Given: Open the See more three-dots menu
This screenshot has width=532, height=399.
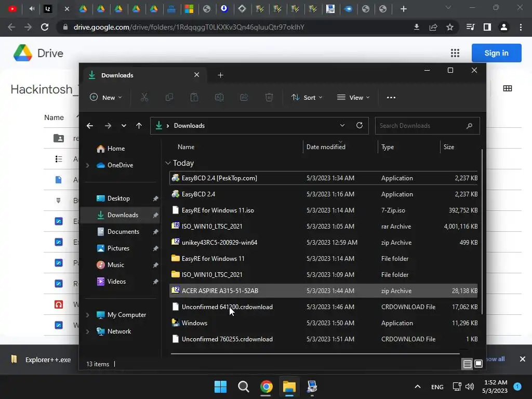Looking at the screenshot, I should tap(391, 97).
